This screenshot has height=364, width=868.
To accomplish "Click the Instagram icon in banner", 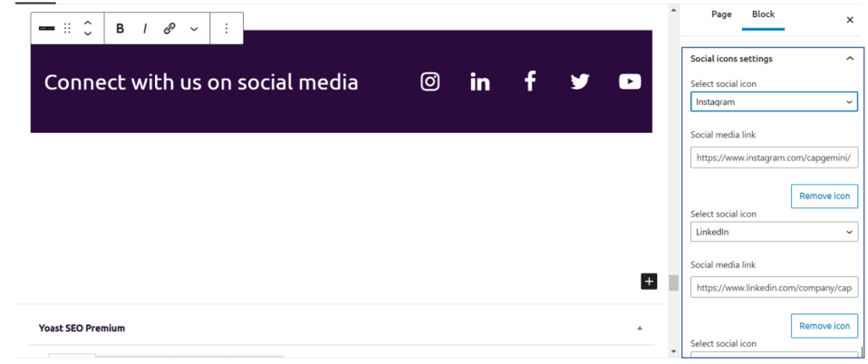I will point(430,81).
